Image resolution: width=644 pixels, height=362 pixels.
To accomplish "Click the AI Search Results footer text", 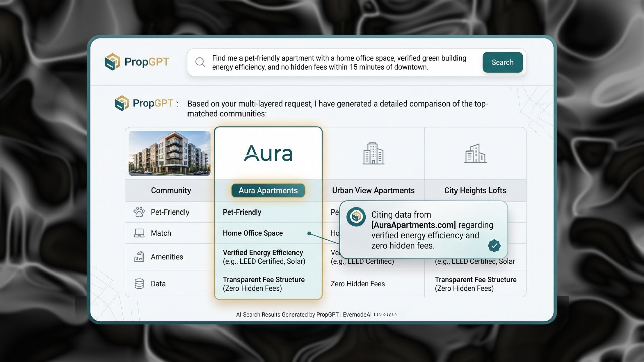I will [x=317, y=315].
